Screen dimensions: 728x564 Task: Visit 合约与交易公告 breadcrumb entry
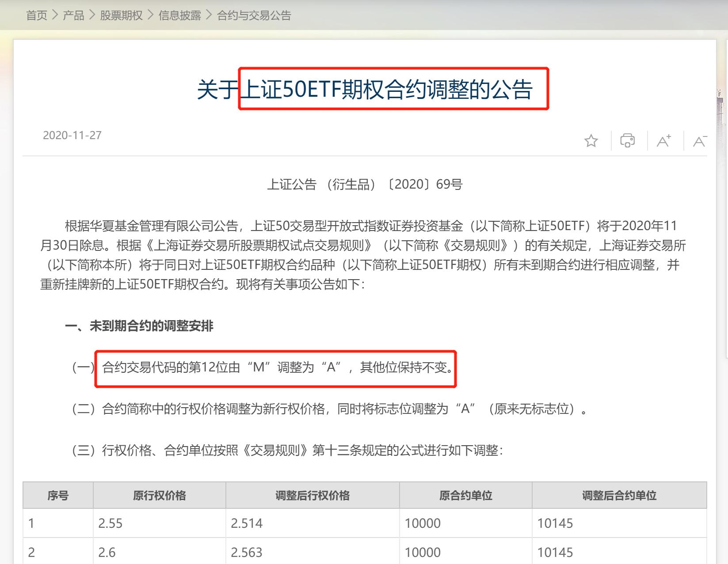[x=253, y=15]
